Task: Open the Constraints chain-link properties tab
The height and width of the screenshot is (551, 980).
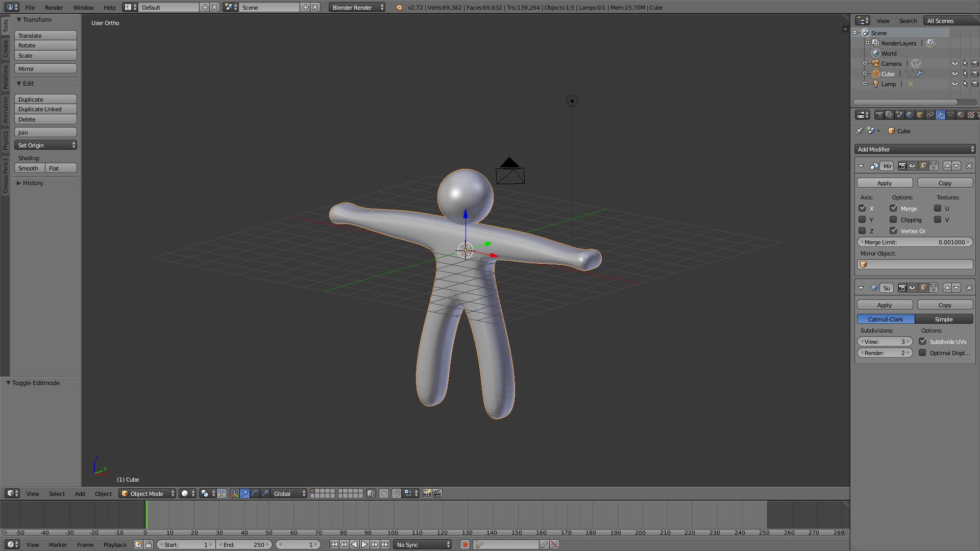Action: pyautogui.click(x=930, y=115)
